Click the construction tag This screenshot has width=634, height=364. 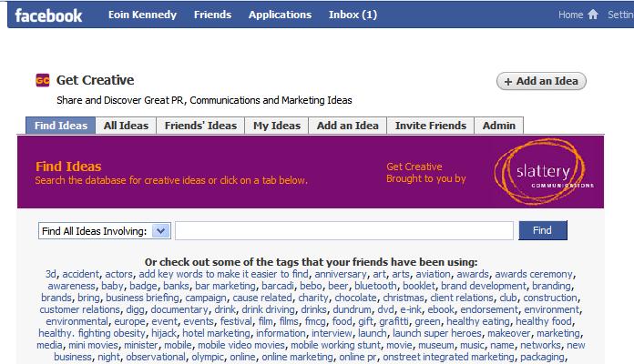[x=550, y=298]
